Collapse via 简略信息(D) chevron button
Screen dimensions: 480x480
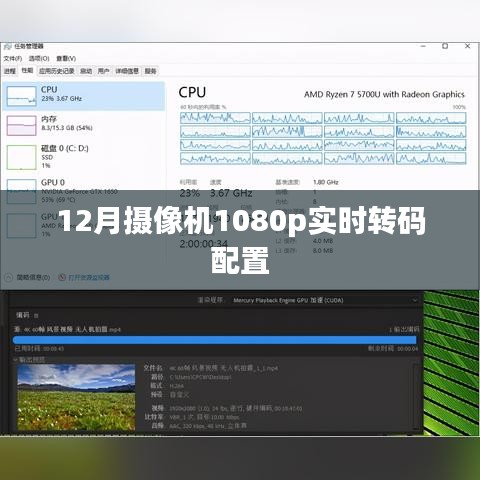(9, 277)
